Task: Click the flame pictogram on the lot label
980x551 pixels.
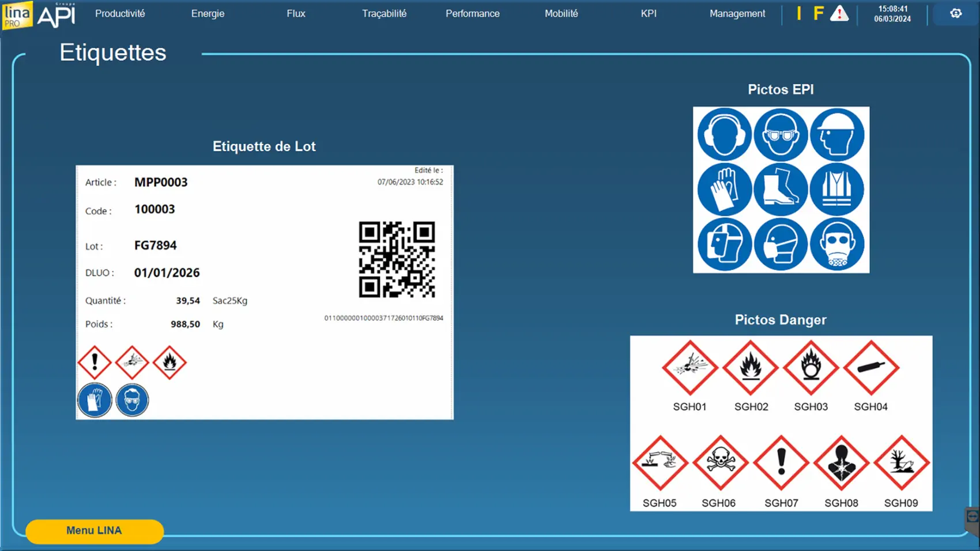Action: [169, 363]
